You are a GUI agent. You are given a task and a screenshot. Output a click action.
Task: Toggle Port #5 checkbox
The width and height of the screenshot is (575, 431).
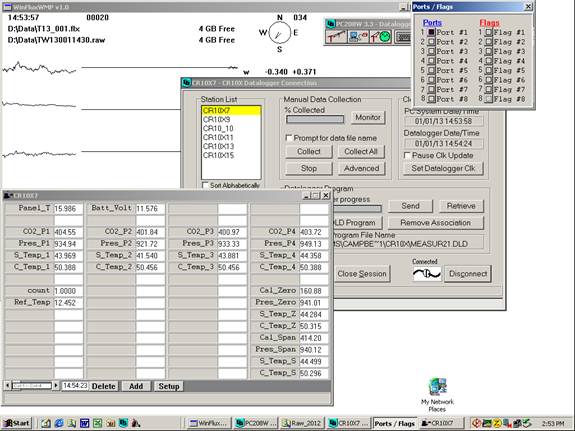(431, 70)
